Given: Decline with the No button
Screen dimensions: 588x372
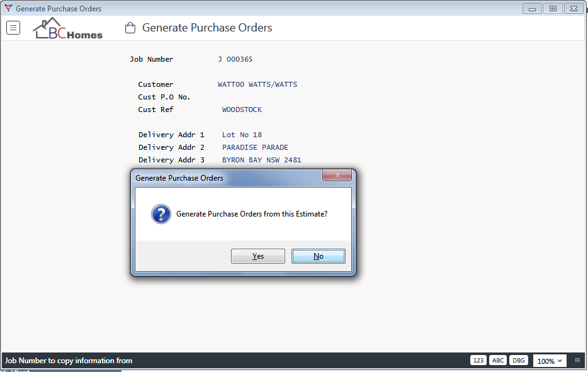Looking at the screenshot, I should pos(319,256).
